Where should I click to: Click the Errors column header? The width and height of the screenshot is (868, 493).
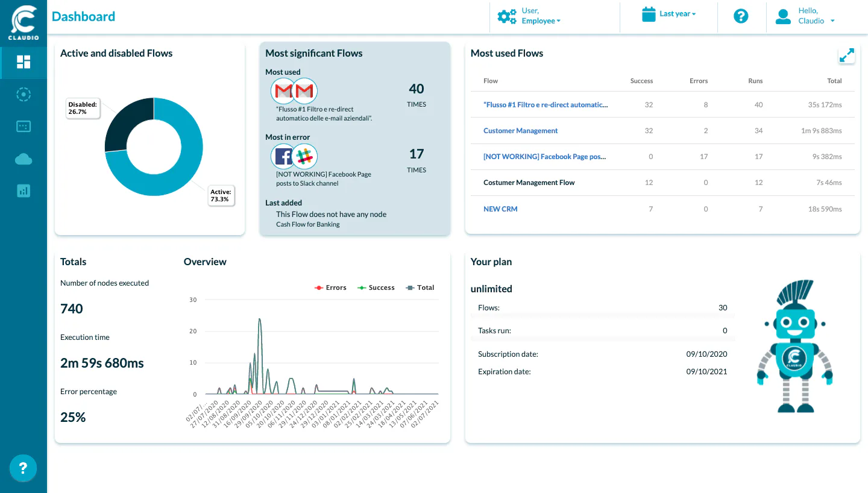coord(699,81)
